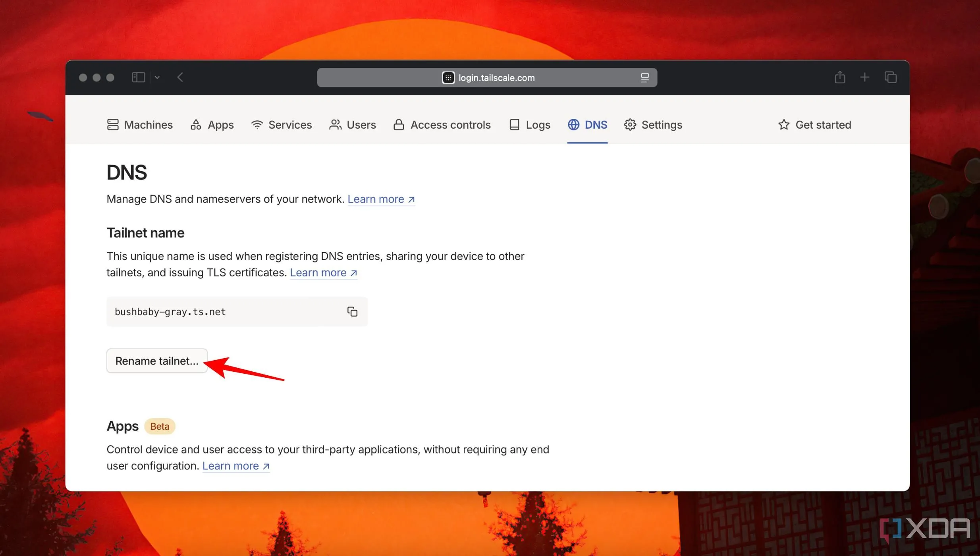Click the Get started link
980x556 pixels.
[814, 125]
